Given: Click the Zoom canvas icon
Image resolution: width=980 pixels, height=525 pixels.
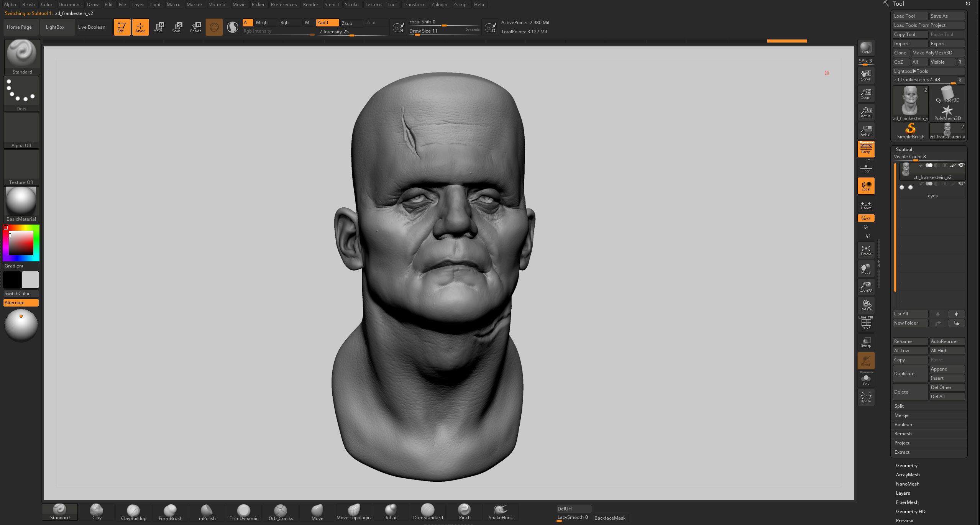Looking at the screenshot, I should [866, 94].
